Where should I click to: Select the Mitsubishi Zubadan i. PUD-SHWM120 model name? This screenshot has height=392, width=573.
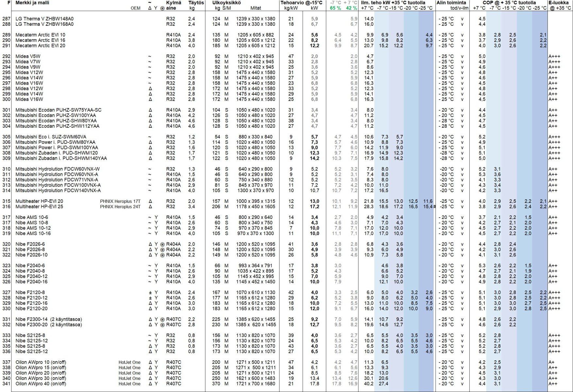(57, 153)
